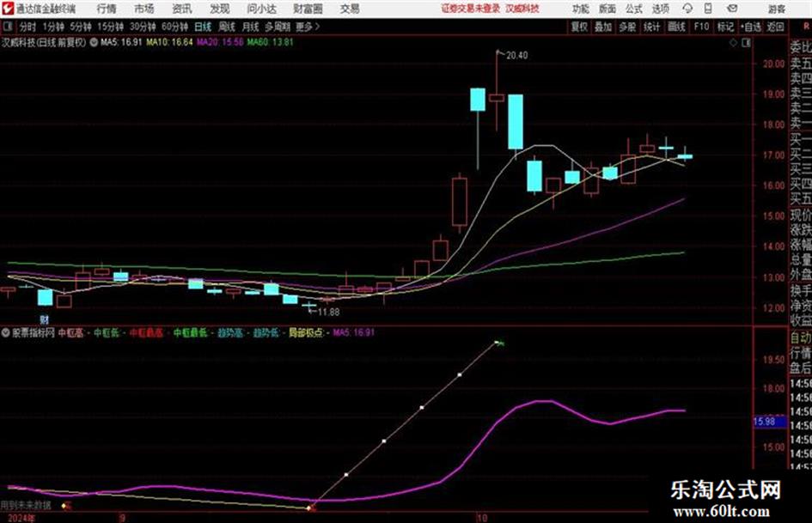
Task: Open the 选项 menu
Action: click(x=661, y=9)
